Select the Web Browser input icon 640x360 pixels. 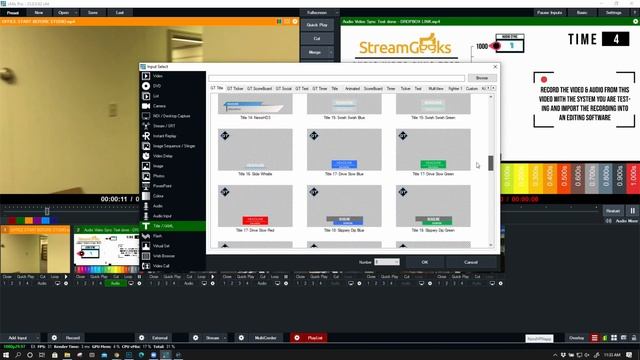(x=146, y=256)
